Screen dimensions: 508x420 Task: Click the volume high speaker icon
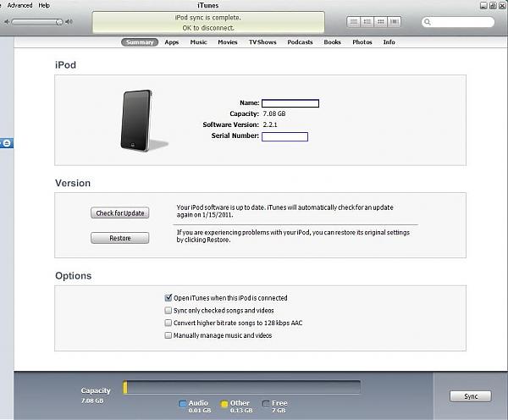[69, 22]
